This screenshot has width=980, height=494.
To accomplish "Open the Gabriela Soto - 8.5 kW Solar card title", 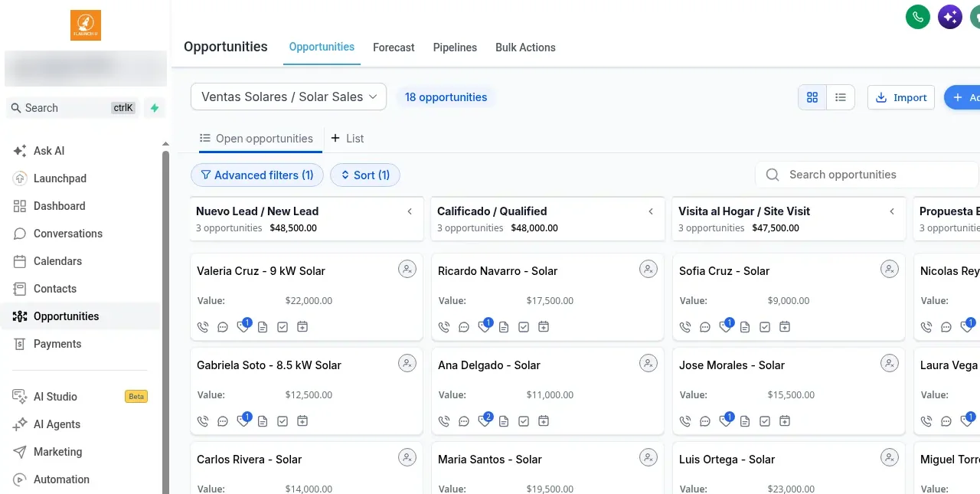I will tap(269, 365).
